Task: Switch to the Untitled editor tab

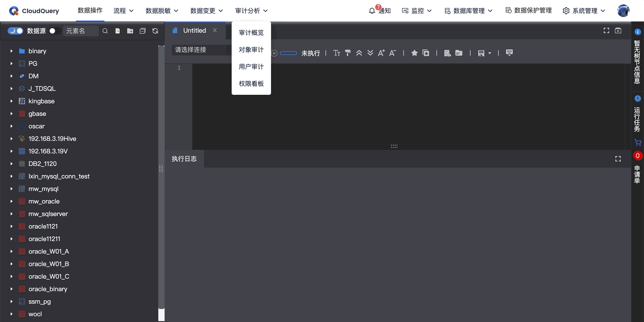Action: pos(194,30)
